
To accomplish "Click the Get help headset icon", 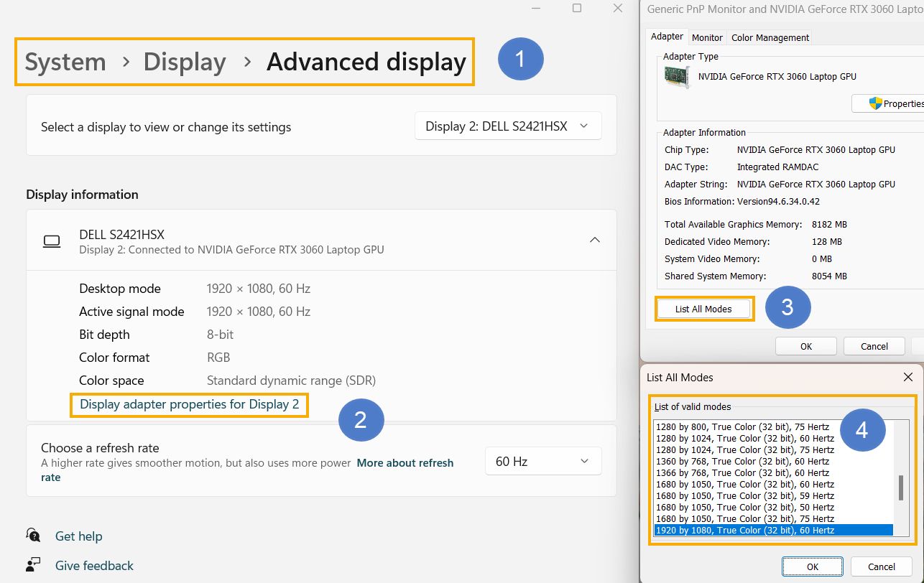I will [33, 536].
